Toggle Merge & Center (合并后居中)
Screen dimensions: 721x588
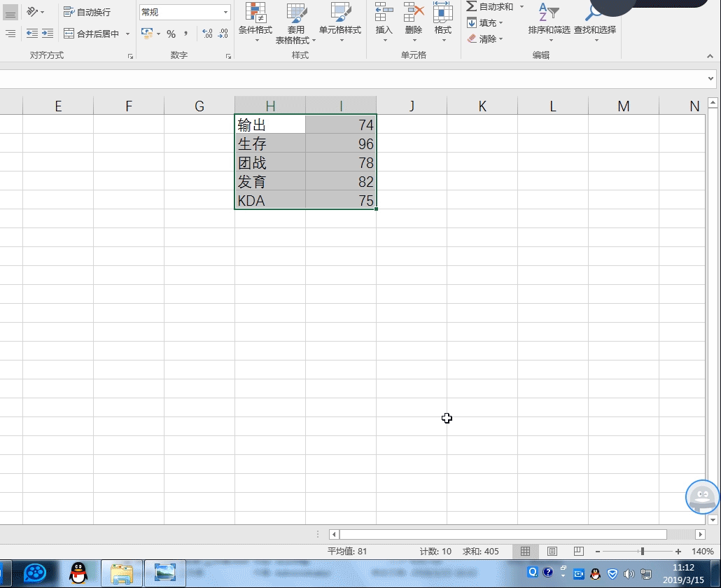click(x=92, y=34)
